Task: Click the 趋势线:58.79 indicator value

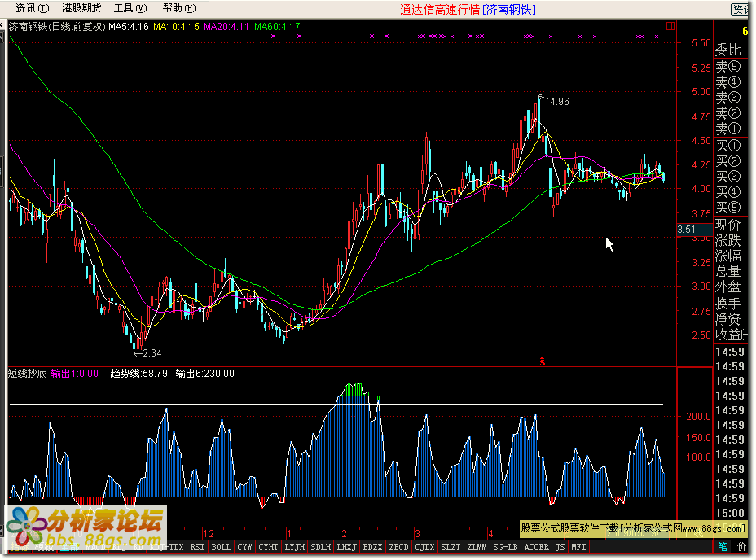Action: point(138,374)
